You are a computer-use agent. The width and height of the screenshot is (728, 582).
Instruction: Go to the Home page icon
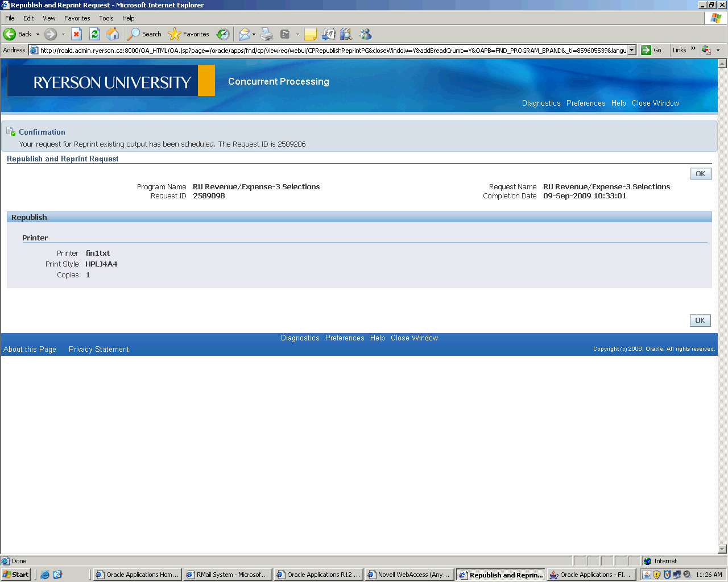pyautogui.click(x=113, y=34)
